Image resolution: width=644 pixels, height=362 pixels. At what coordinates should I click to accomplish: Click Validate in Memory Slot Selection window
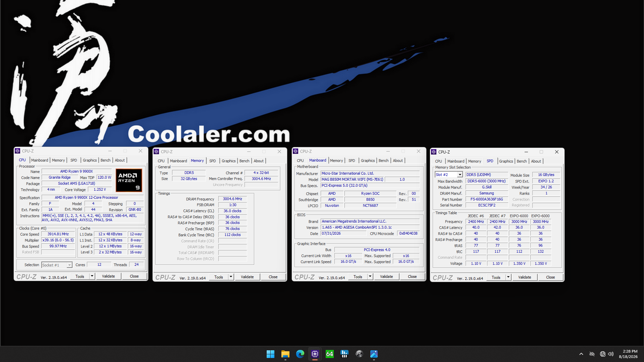(525, 278)
